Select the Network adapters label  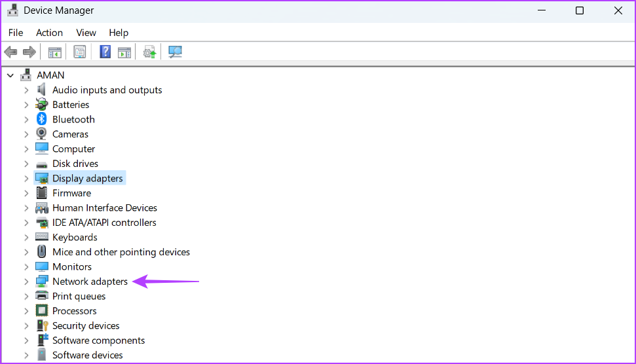tap(90, 282)
